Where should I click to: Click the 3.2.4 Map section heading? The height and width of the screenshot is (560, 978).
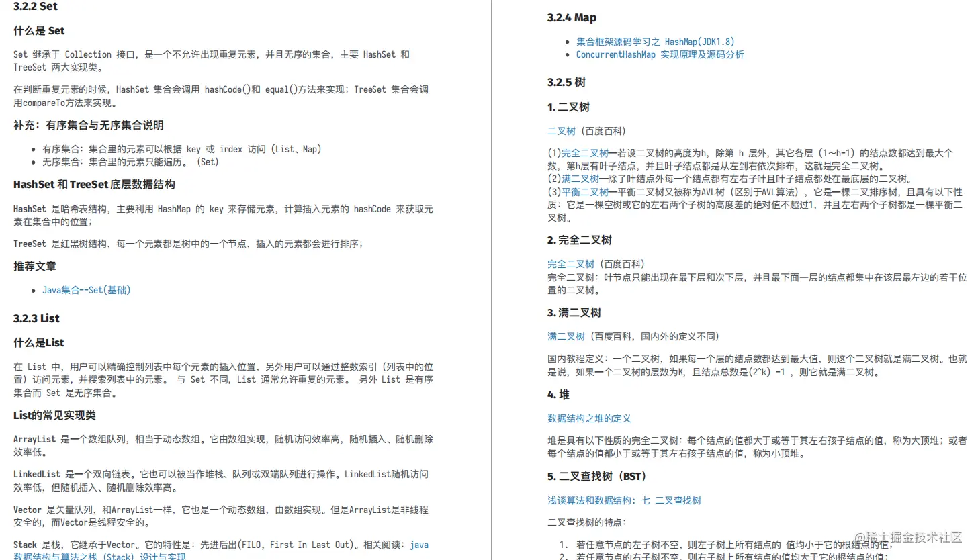(x=571, y=17)
